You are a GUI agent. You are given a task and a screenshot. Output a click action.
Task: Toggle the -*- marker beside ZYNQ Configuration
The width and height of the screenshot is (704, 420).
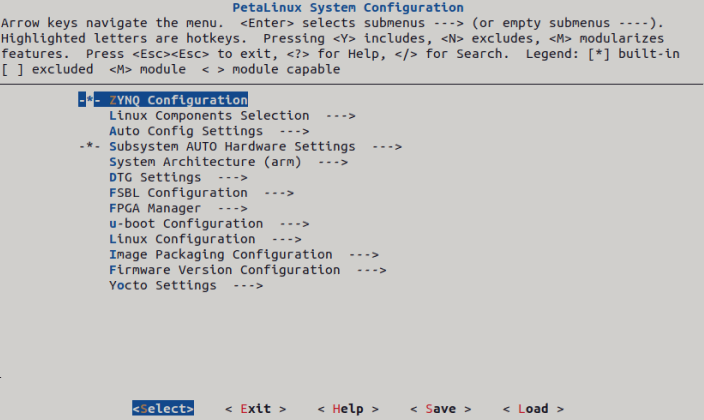[x=90, y=100]
